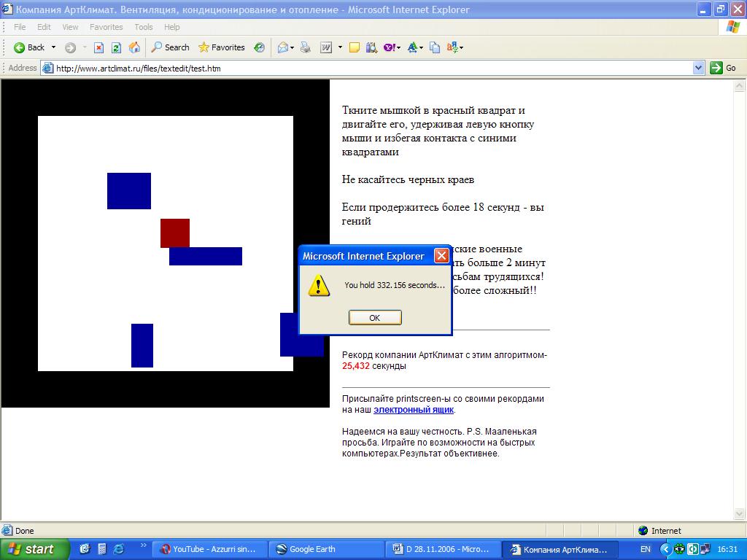This screenshot has width=747, height=560.
Task: Click the red square in the game
Action: [175, 233]
